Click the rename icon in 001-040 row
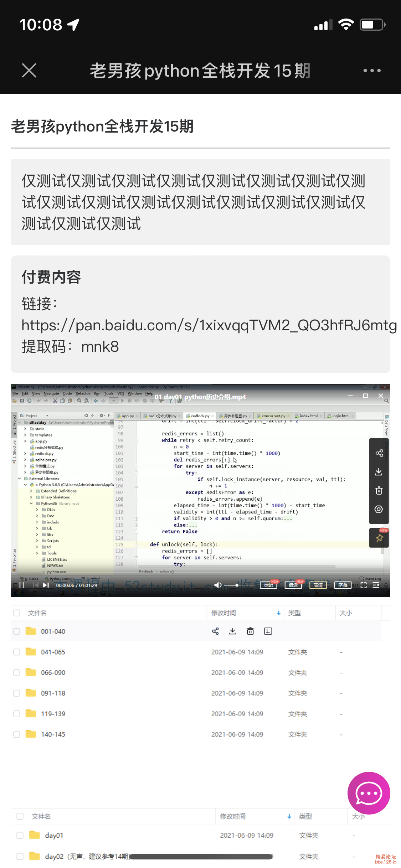The height and width of the screenshot is (868, 401). click(x=268, y=631)
